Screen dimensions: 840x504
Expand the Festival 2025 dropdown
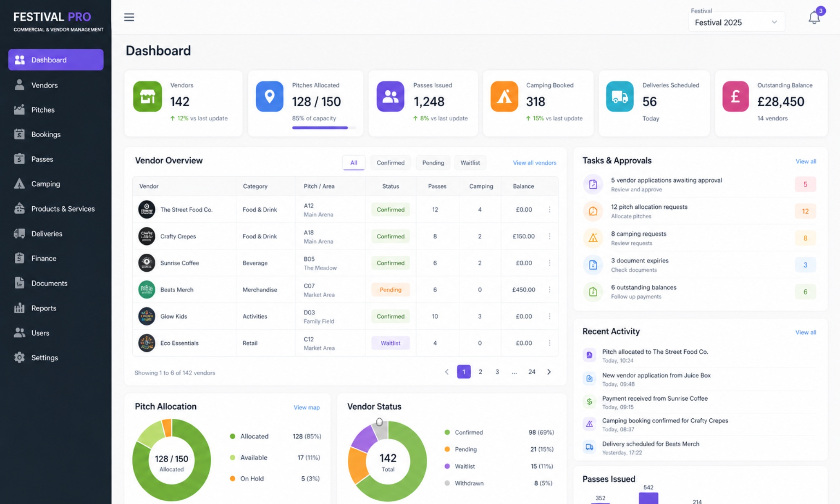[x=736, y=22]
